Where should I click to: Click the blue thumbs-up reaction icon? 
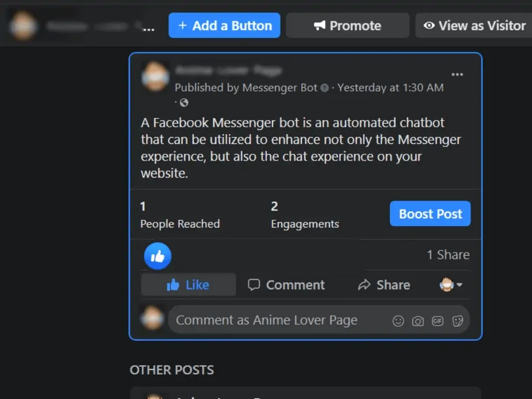click(158, 256)
